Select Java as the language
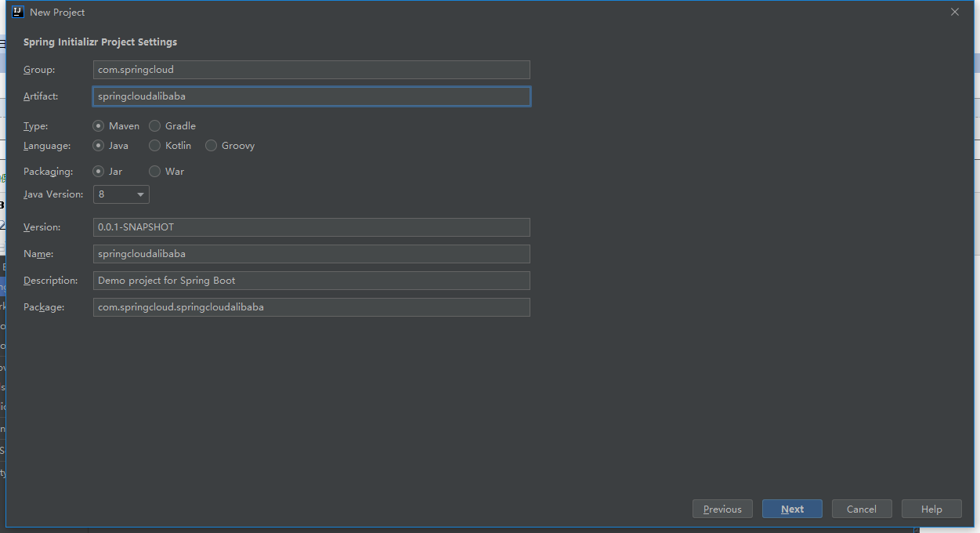980x533 pixels. [99, 146]
